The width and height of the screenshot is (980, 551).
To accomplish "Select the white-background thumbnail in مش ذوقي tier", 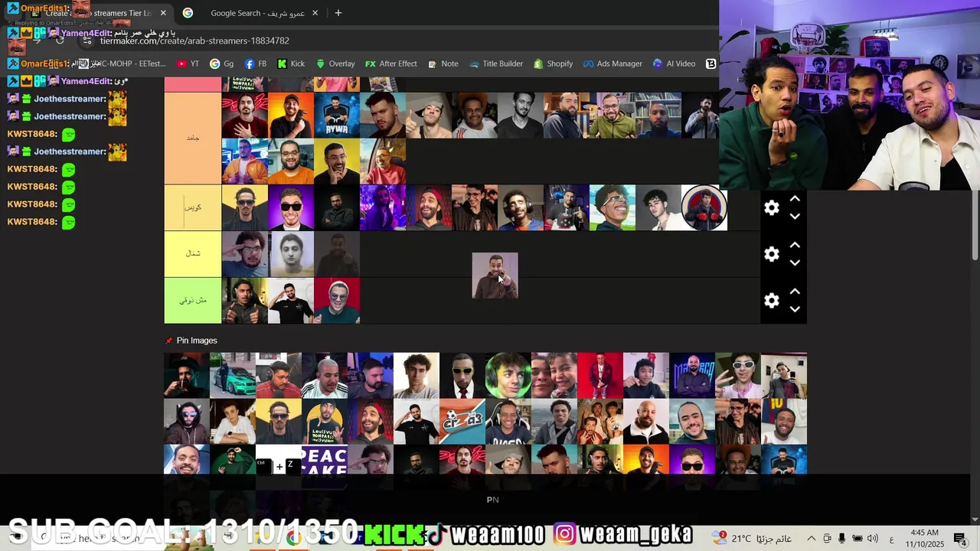I will pyautogui.click(x=291, y=301).
